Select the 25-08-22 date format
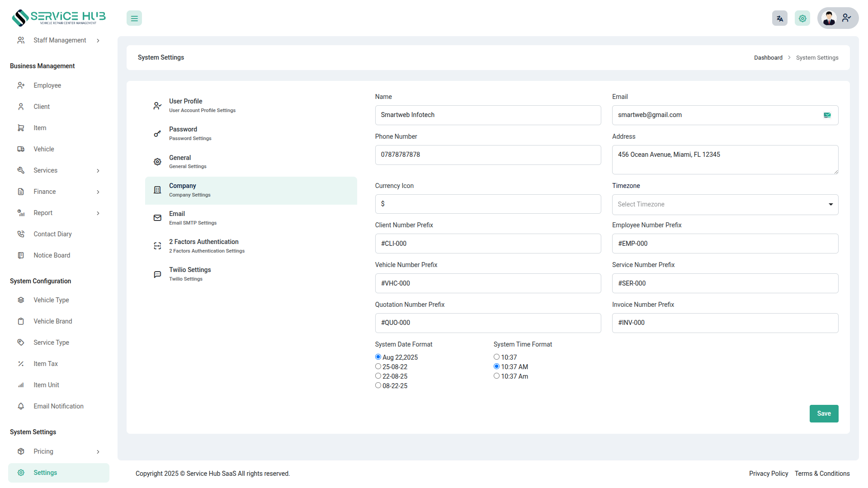 tap(378, 366)
